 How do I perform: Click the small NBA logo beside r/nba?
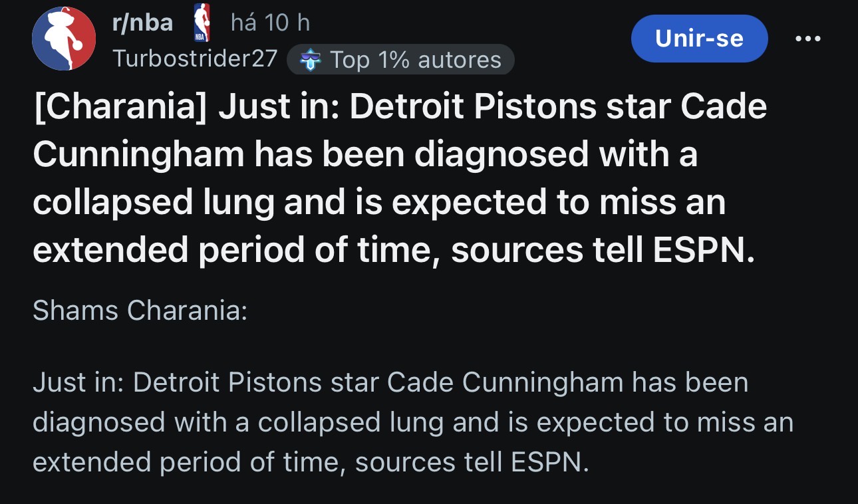[x=201, y=23]
